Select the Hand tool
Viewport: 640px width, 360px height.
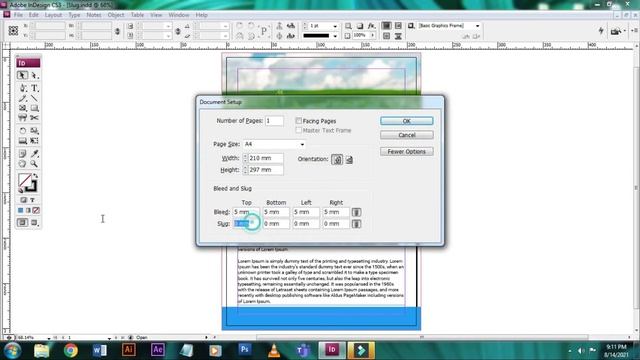tap(22, 164)
